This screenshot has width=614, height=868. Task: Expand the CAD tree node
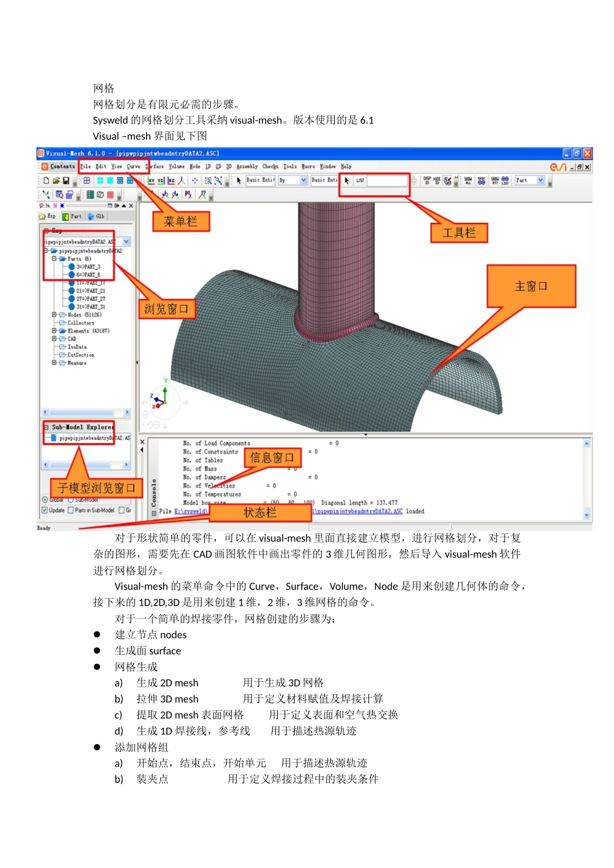[54, 338]
